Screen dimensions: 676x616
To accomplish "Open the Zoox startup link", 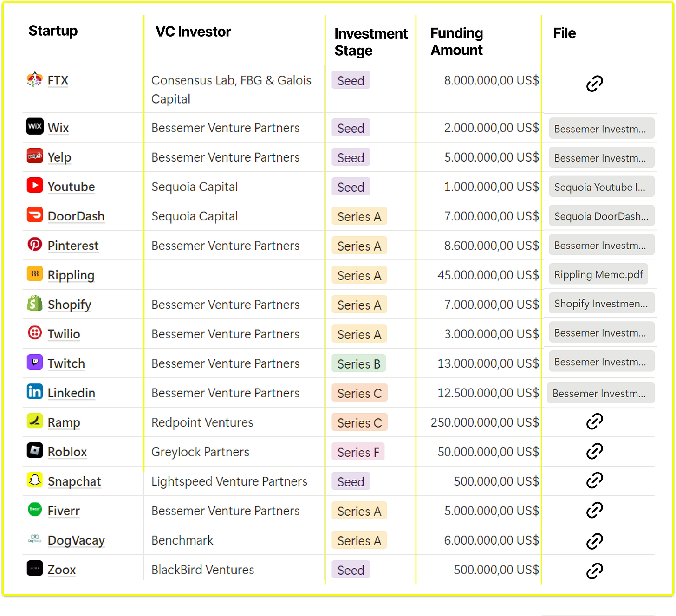I will point(62,570).
